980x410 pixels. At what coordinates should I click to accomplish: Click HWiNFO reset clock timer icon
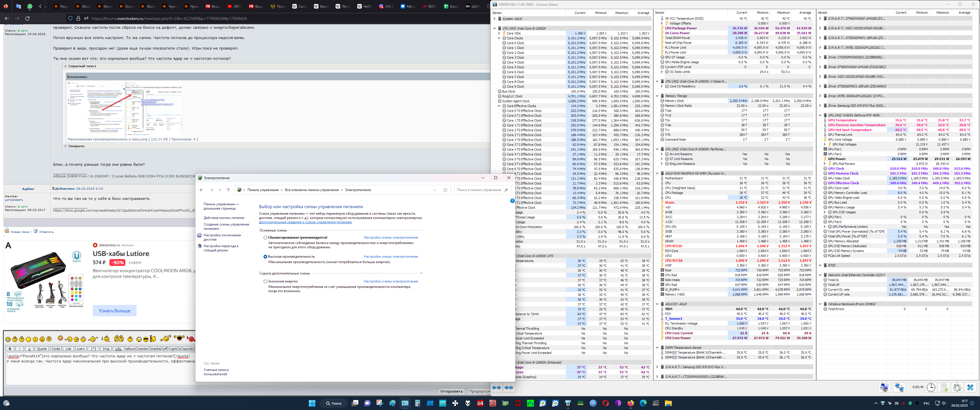(930, 388)
